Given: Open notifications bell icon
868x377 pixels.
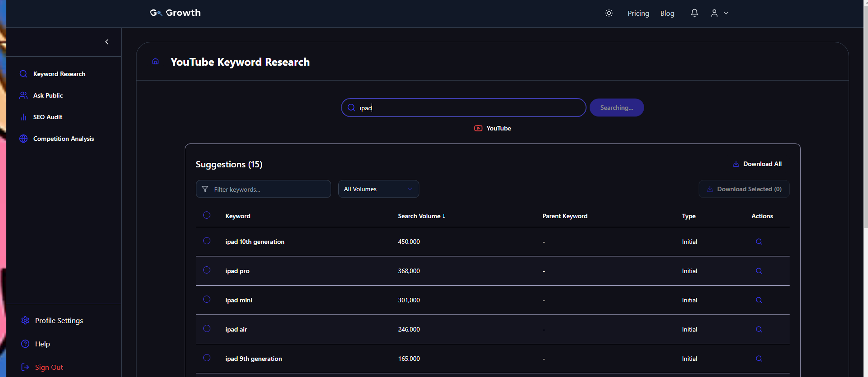Looking at the screenshot, I should click(x=695, y=13).
